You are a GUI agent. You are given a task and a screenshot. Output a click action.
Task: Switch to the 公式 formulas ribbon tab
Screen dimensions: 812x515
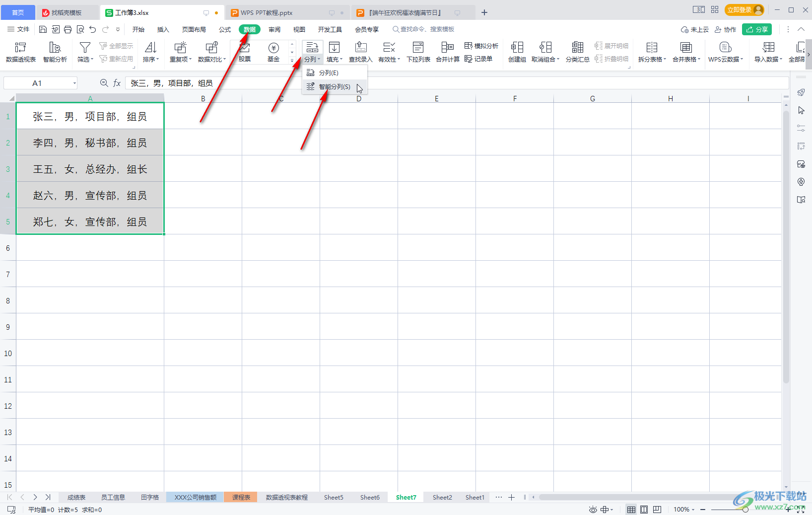tap(225, 29)
